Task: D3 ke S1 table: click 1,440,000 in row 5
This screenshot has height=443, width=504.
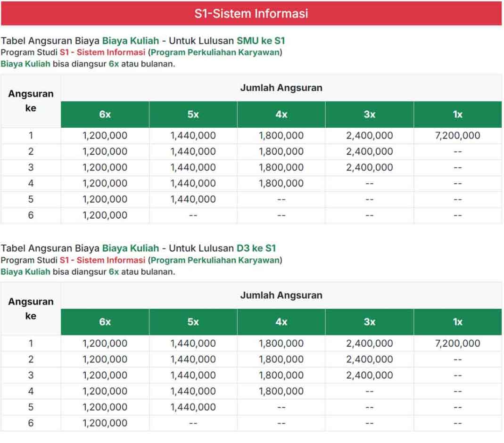Action: [x=193, y=407]
